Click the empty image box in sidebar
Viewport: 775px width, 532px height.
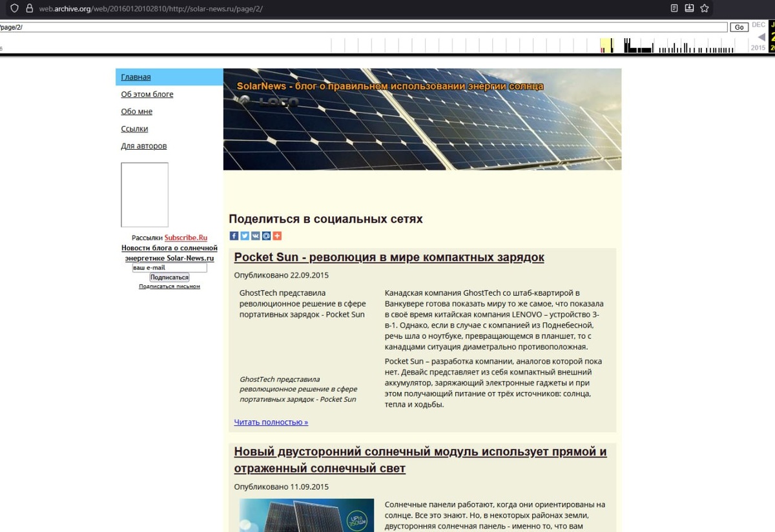145,195
